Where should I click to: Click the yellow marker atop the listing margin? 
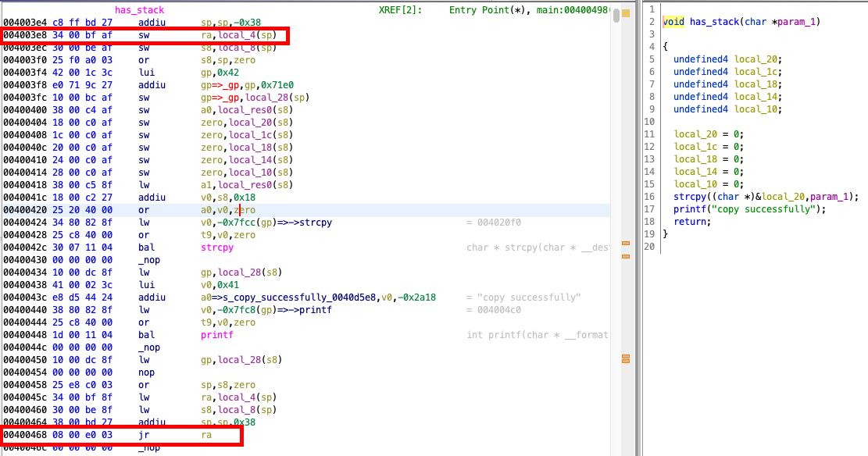point(626,14)
